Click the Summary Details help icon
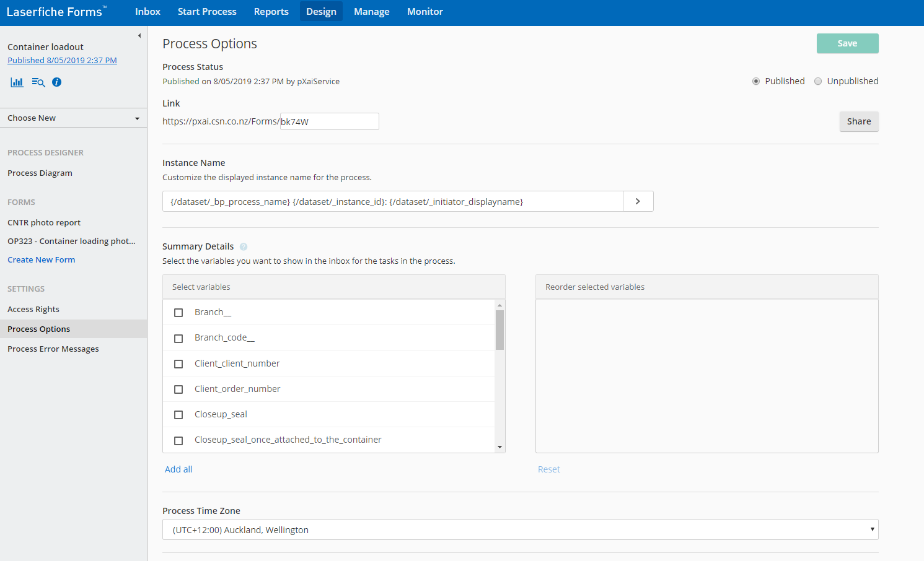This screenshot has width=924, height=561. (244, 246)
